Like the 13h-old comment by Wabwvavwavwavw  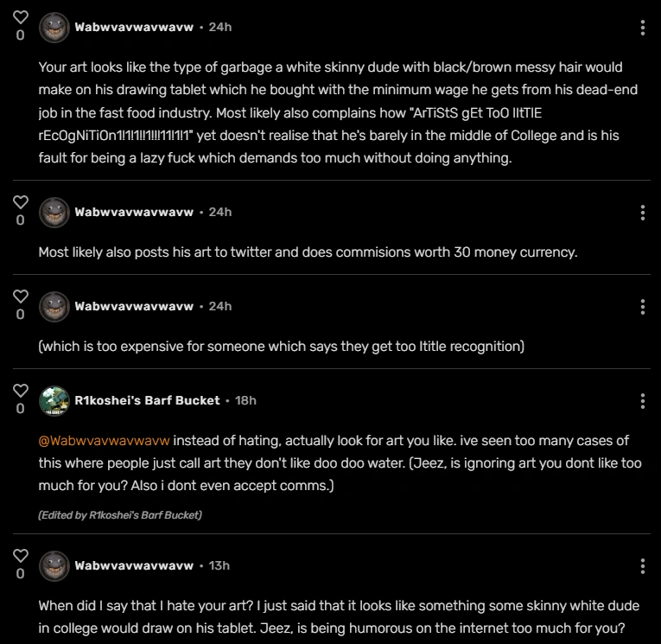(21, 556)
